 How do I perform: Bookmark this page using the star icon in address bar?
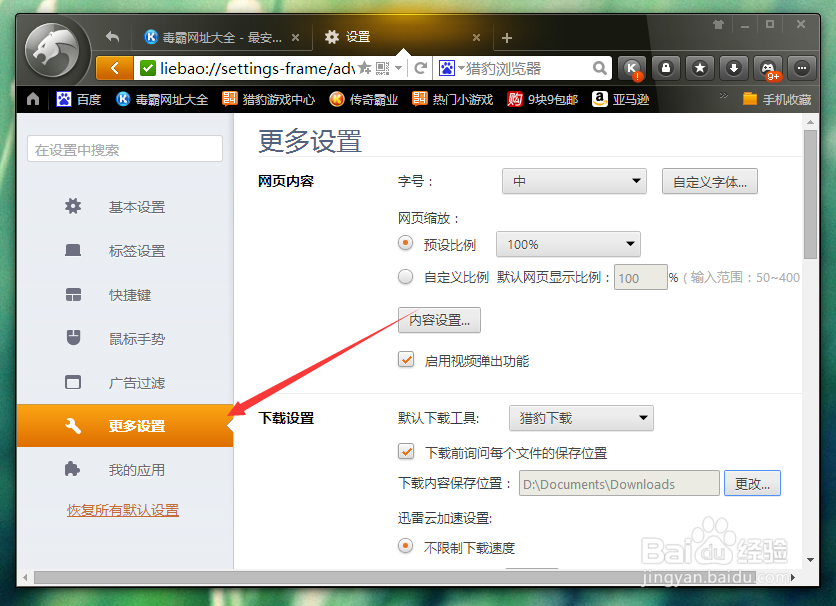[365, 68]
